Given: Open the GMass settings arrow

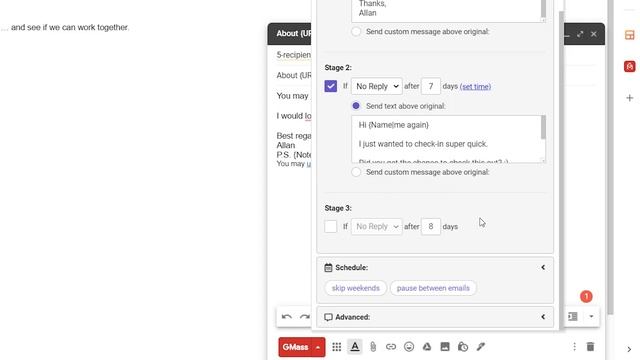Looking at the screenshot, I should pos(318,347).
